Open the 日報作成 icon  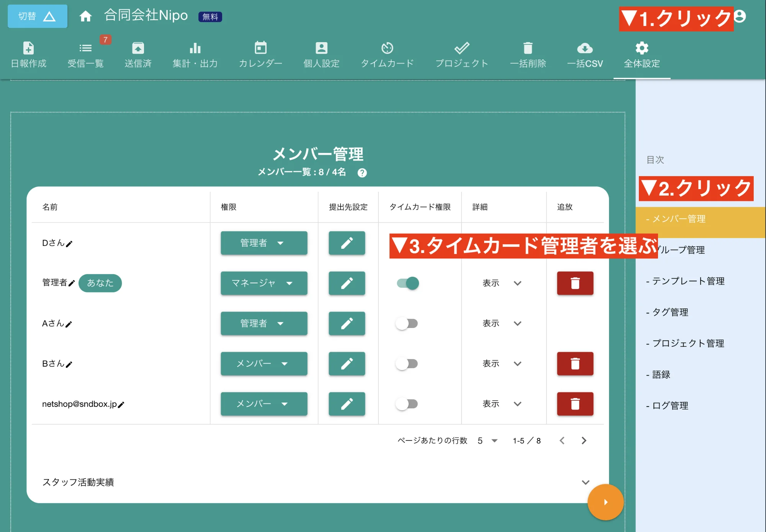click(x=28, y=54)
